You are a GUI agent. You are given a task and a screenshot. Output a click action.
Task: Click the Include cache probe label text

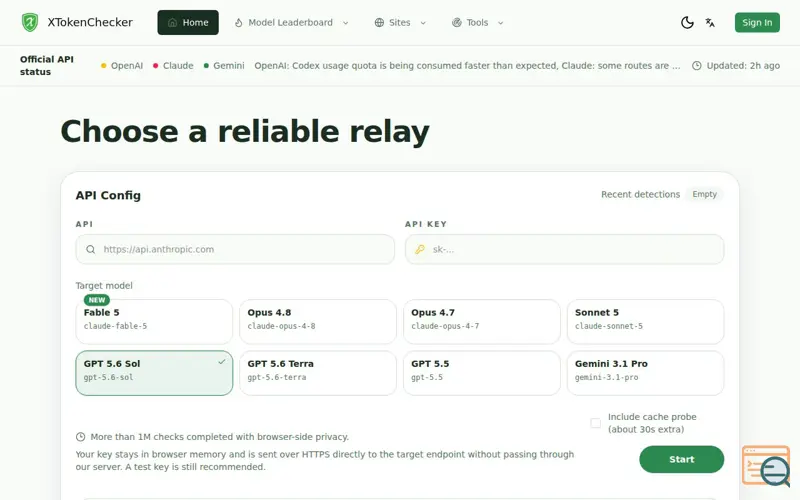[x=652, y=423]
